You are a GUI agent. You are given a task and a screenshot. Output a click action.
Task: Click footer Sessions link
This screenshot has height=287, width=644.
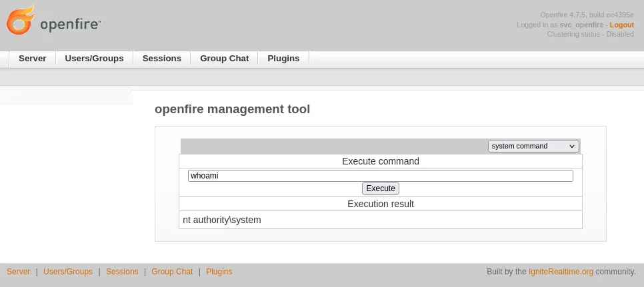tap(122, 272)
